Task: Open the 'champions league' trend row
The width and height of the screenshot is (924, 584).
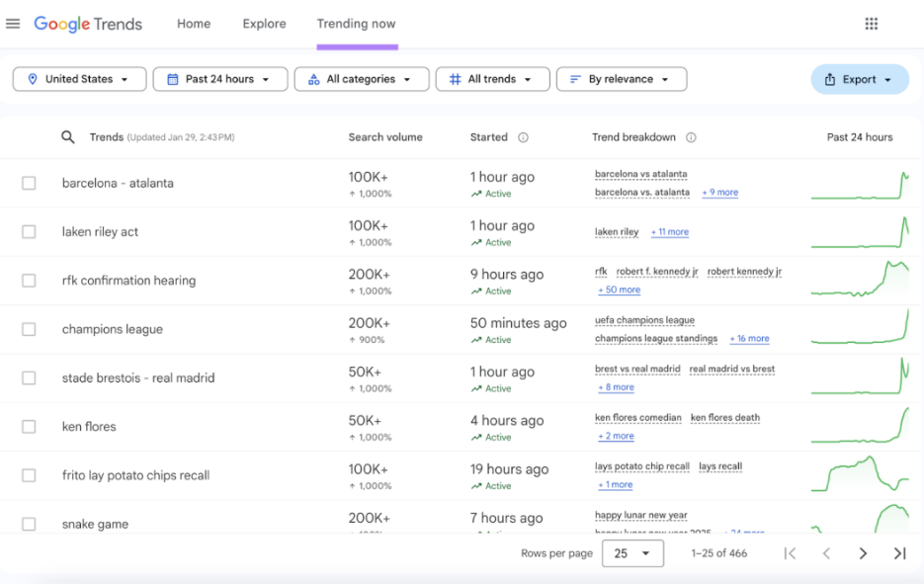Action: click(113, 329)
